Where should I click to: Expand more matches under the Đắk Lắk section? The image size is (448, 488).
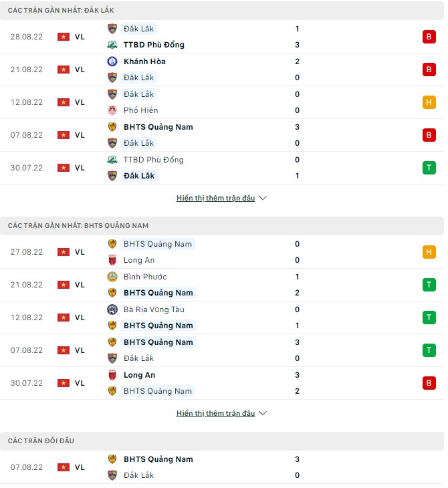221,199
